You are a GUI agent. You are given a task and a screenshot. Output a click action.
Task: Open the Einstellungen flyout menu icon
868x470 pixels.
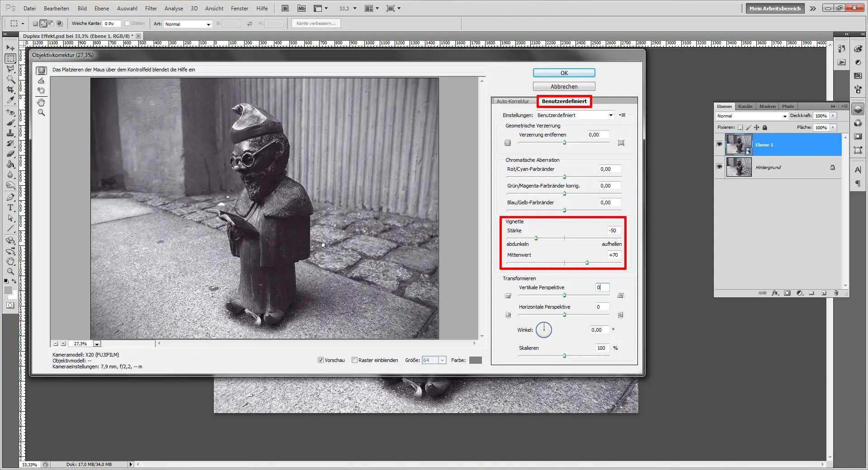[x=623, y=115]
